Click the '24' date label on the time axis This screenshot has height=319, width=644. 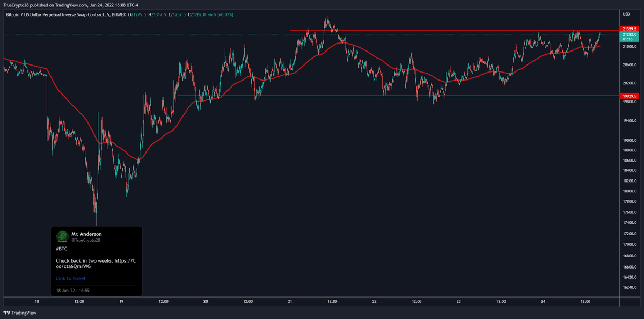click(543, 301)
